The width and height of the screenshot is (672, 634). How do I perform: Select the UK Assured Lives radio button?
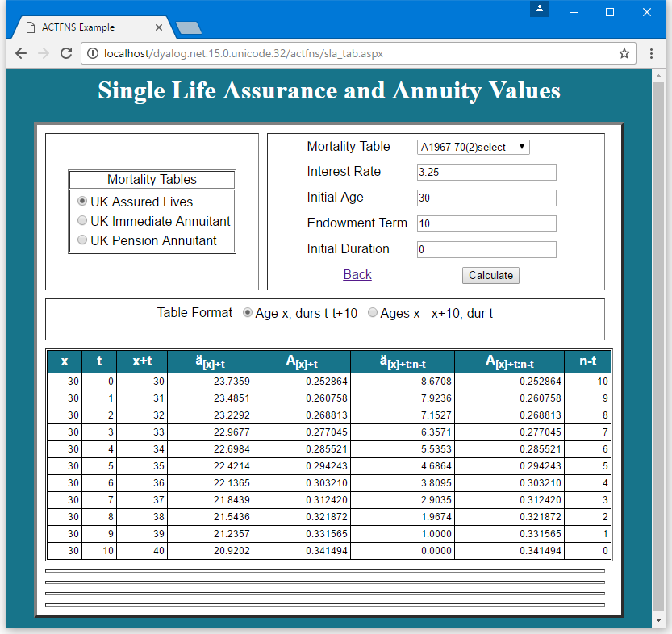pos(81,201)
